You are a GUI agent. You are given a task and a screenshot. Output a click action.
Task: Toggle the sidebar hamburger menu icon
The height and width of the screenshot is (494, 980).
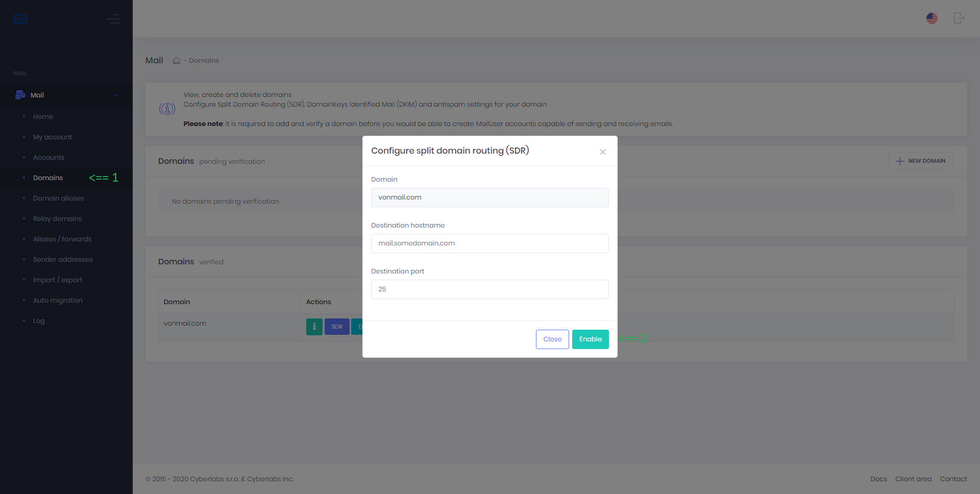pyautogui.click(x=113, y=19)
